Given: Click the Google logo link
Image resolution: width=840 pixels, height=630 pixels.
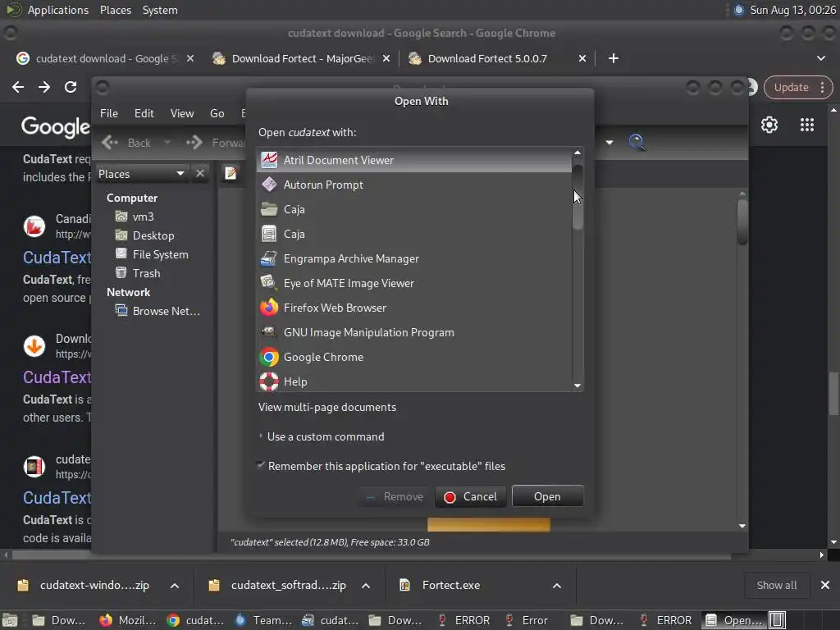Looking at the screenshot, I should click(x=56, y=127).
